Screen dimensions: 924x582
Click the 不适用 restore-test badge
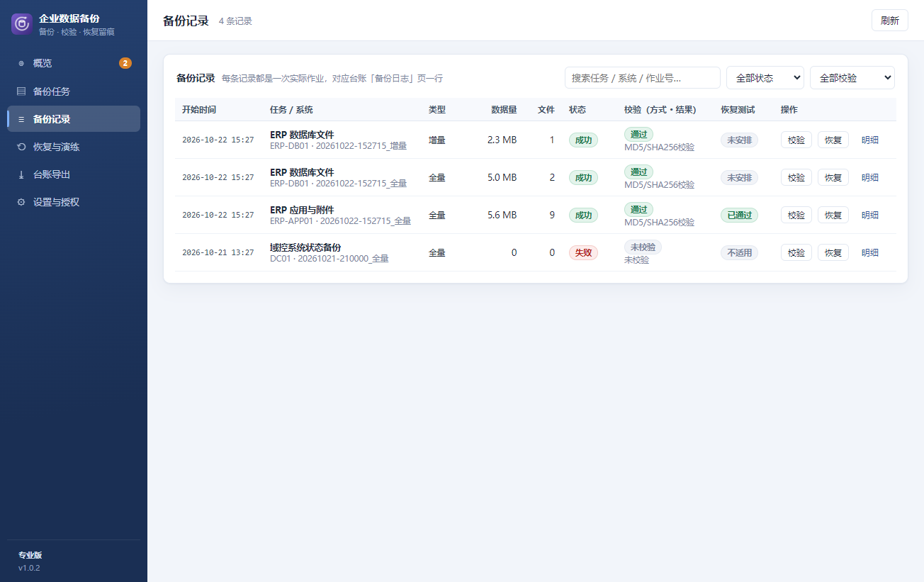pyautogui.click(x=739, y=252)
